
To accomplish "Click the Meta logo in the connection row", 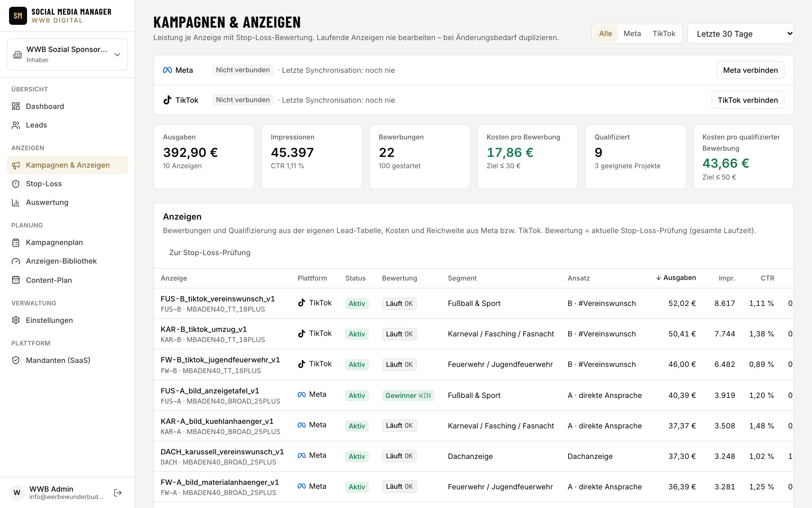I will (167, 70).
